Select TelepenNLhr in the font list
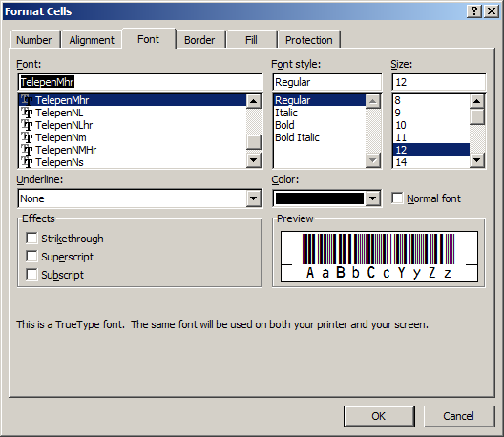This screenshot has width=504, height=437. coord(133,125)
